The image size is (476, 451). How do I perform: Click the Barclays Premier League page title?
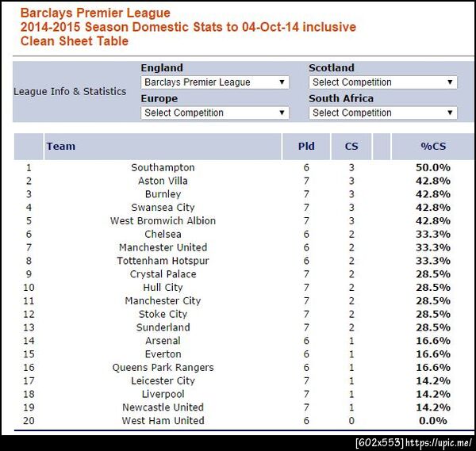pos(95,13)
